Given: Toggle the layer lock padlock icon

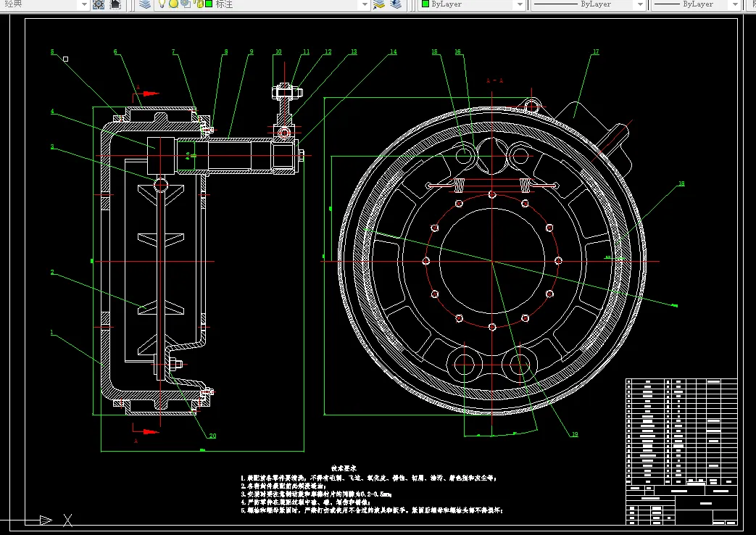Looking at the screenshot, I should [x=198, y=4].
